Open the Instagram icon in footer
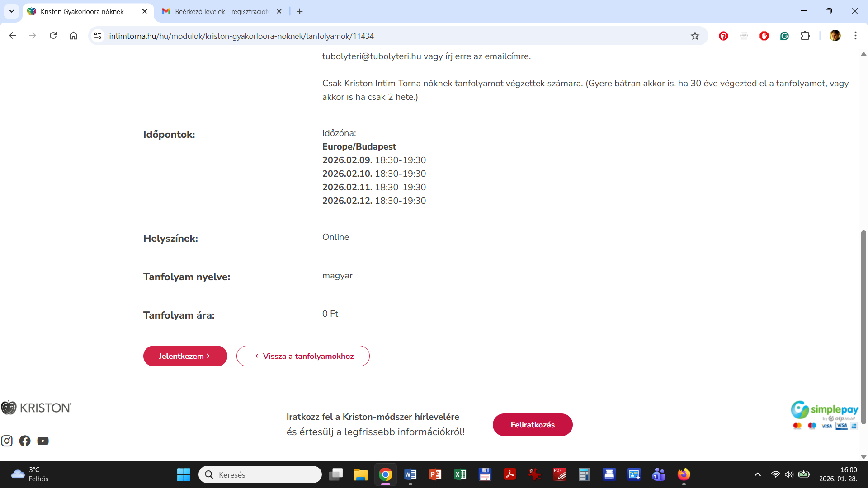 [7, 441]
